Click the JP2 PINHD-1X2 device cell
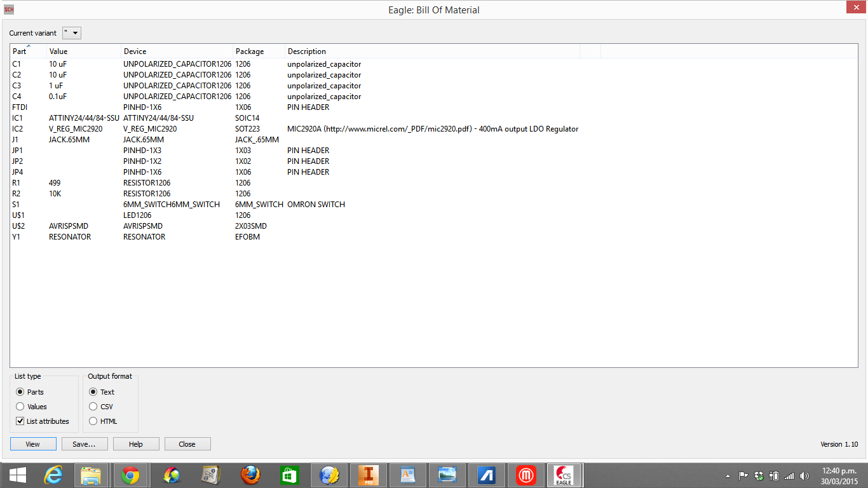The image size is (868, 488). 142,161
